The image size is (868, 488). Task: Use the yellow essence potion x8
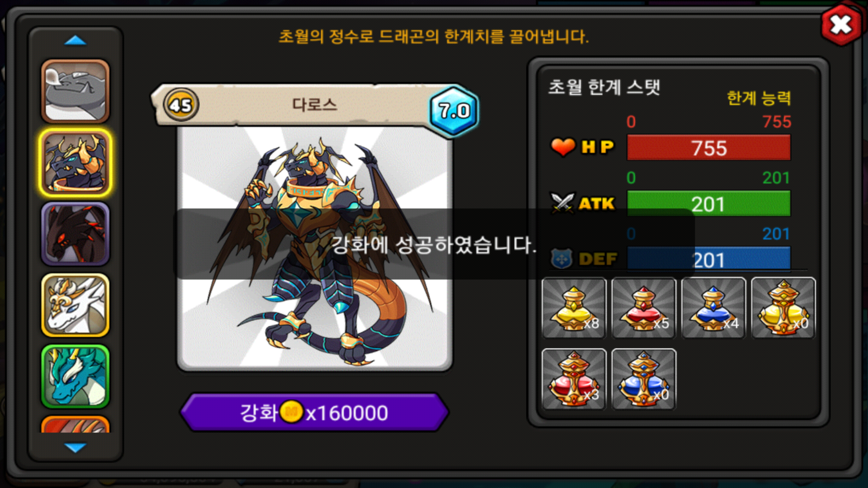click(x=574, y=308)
